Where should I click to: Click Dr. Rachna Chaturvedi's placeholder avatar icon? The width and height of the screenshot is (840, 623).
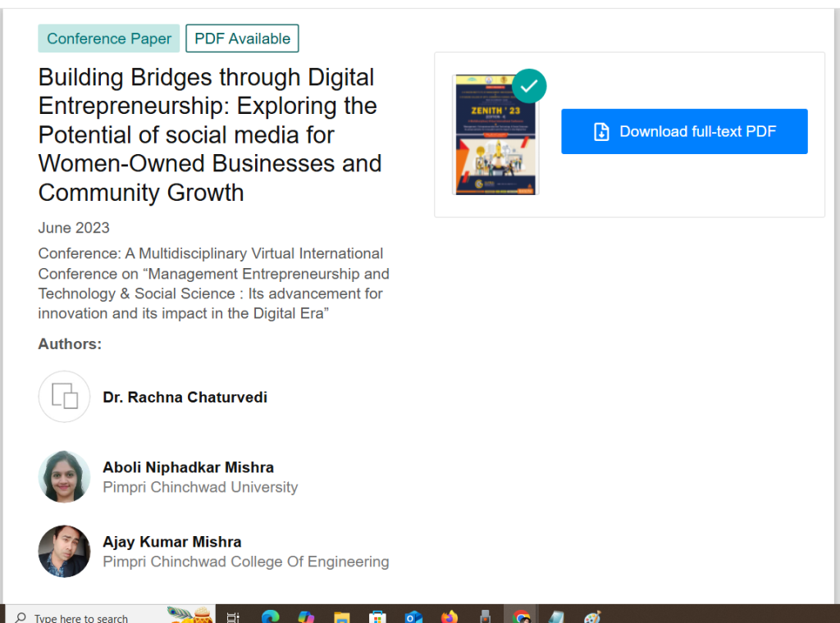(64, 397)
